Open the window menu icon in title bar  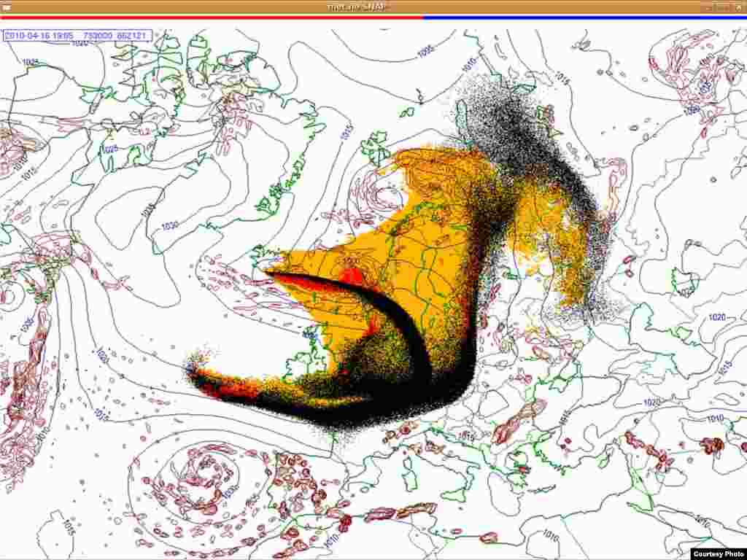[6, 7]
